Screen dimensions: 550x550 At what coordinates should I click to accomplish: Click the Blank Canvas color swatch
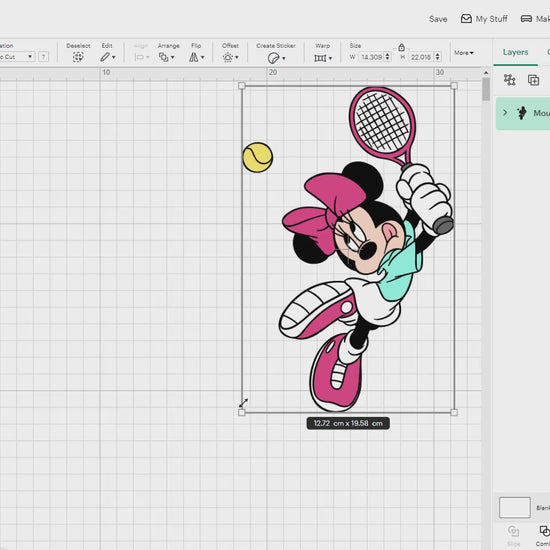pos(515,507)
